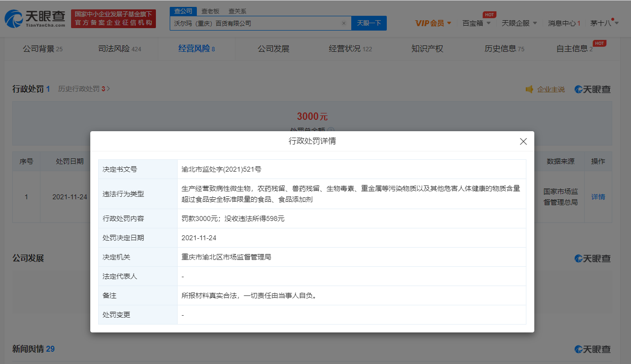Close the 行政处罚详情 dialog
This screenshot has height=364, width=631.
[x=523, y=142]
